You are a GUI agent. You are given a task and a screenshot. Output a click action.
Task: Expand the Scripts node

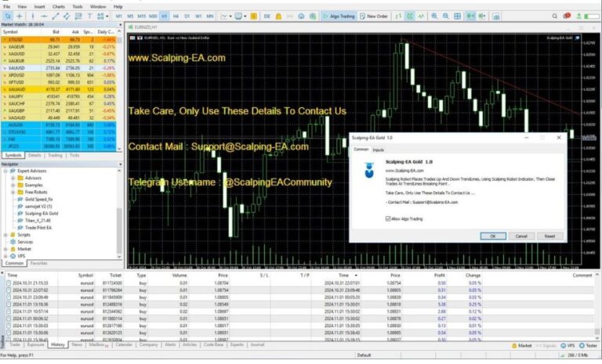(x=5, y=235)
